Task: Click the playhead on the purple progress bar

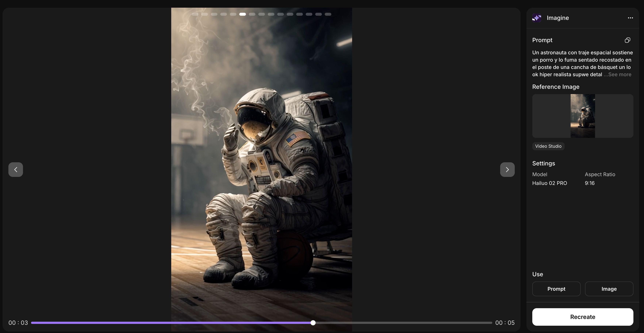Action: pos(313,323)
